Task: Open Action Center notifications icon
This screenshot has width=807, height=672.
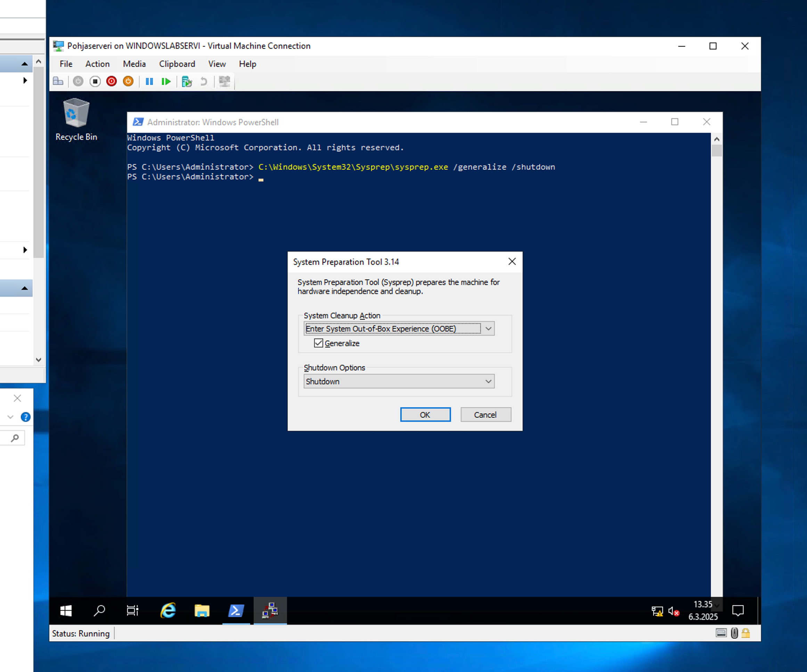Action: pos(739,611)
